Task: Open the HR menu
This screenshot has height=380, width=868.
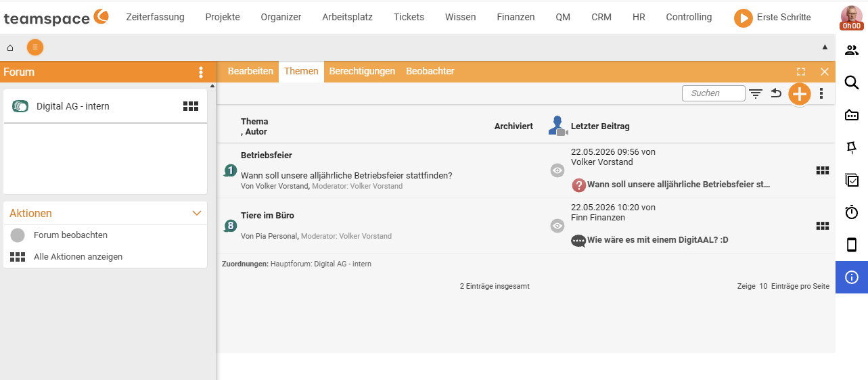Action: click(x=639, y=17)
